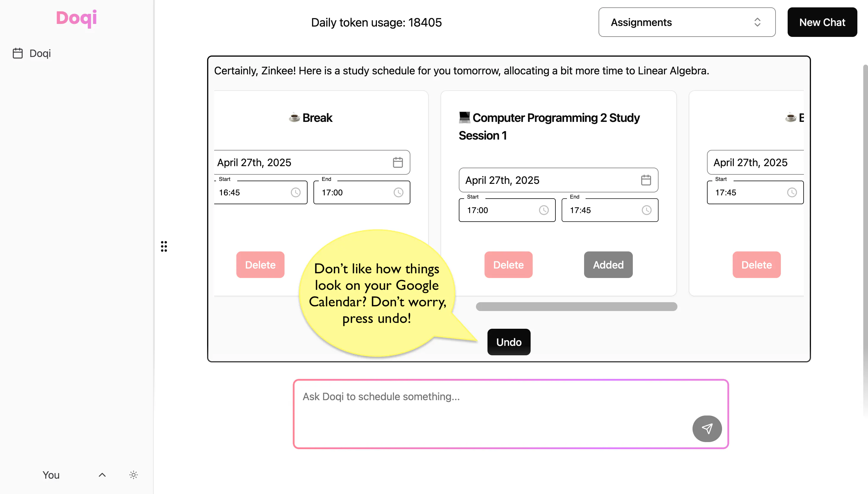Delete the Break event card

(x=260, y=265)
